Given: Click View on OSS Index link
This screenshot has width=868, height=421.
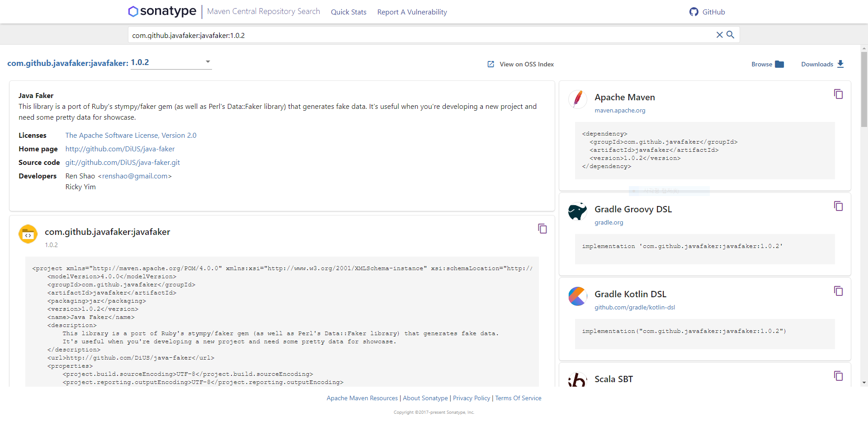Looking at the screenshot, I should tap(526, 64).
